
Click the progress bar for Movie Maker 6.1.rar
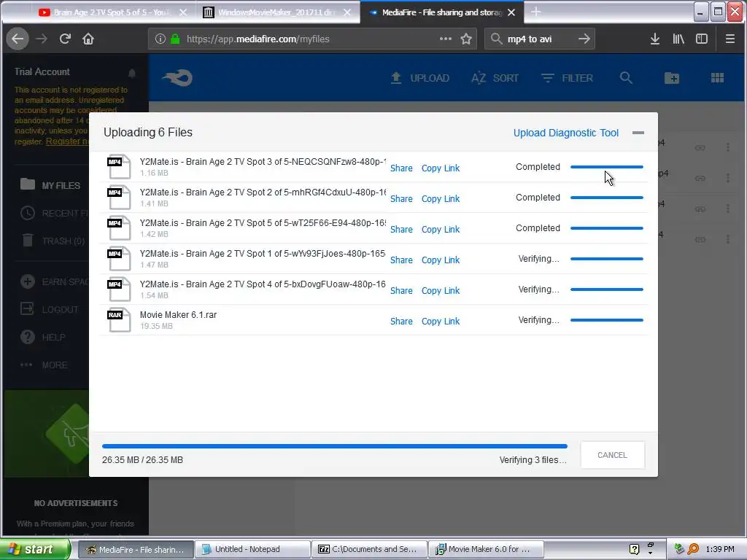(x=606, y=320)
